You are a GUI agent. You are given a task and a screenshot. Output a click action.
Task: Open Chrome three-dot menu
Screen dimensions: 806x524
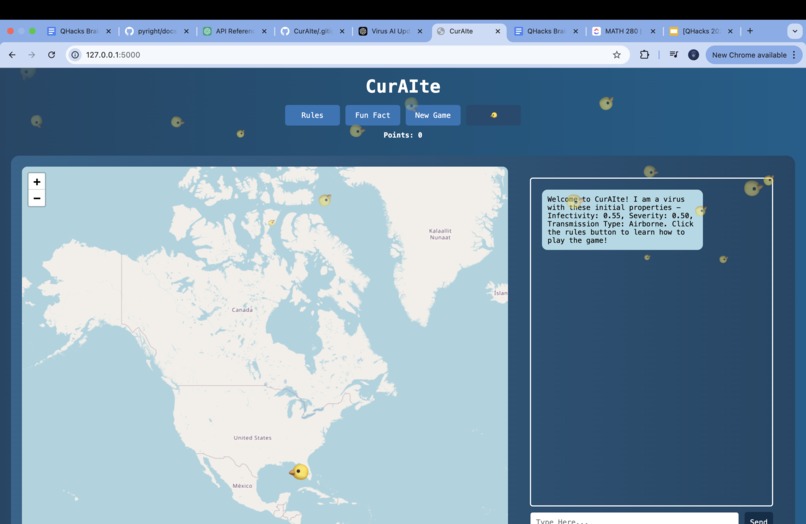[x=794, y=55]
